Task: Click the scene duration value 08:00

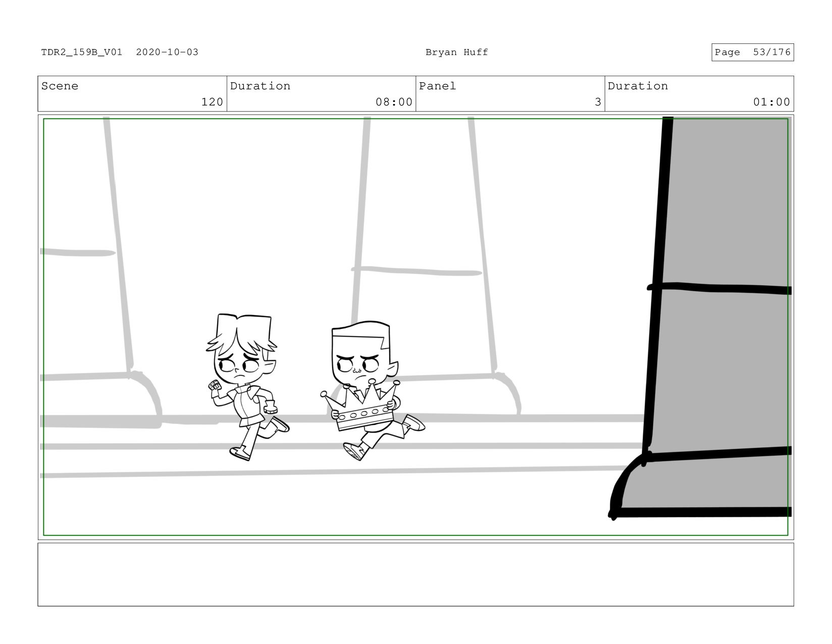Action: click(x=394, y=102)
